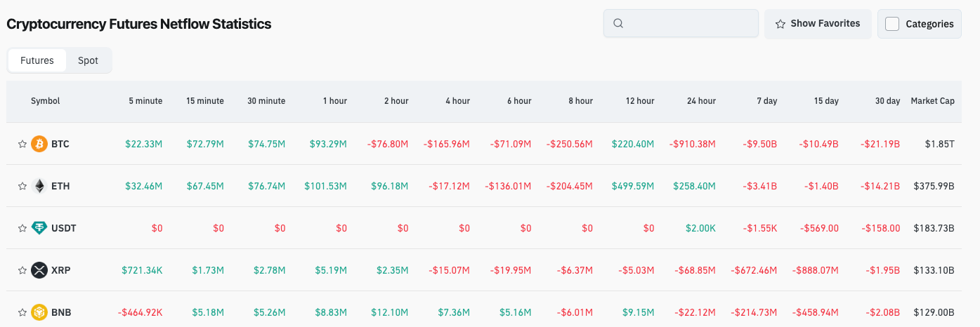Focus the coin search input field
980x327 pixels.
point(681,23)
